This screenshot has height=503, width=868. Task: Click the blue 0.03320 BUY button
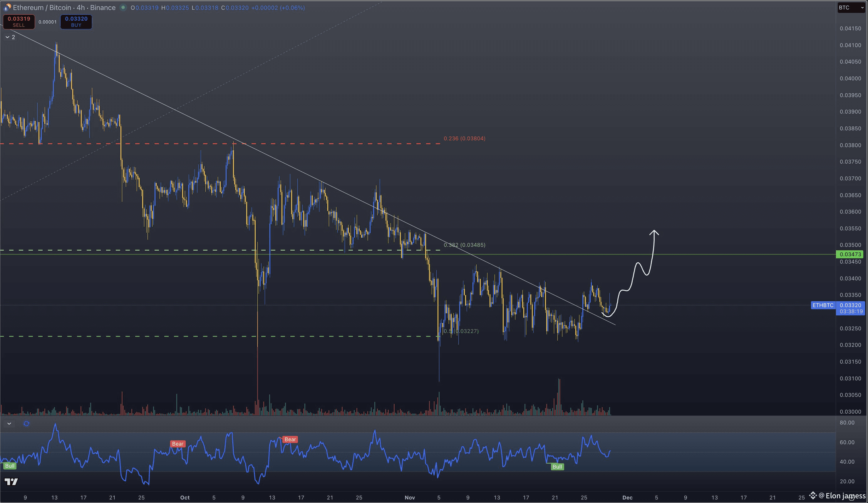point(76,21)
